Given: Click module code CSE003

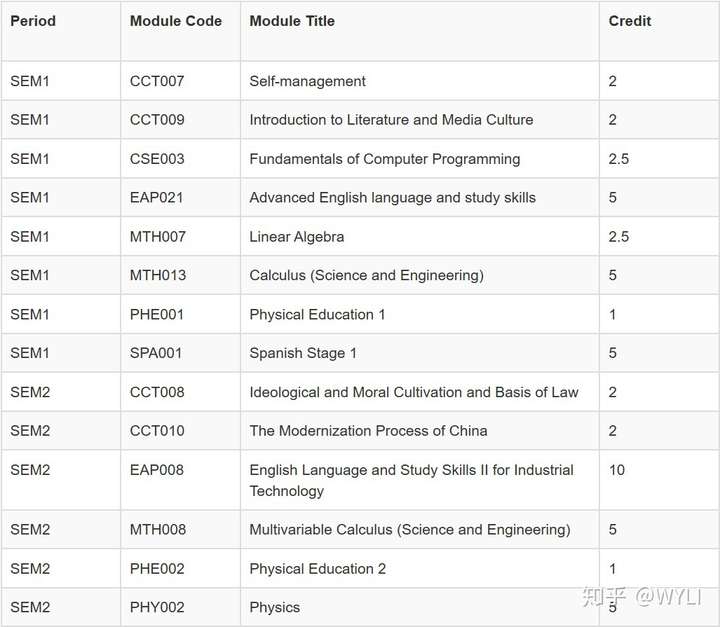Looking at the screenshot, I should tap(157, 159).
